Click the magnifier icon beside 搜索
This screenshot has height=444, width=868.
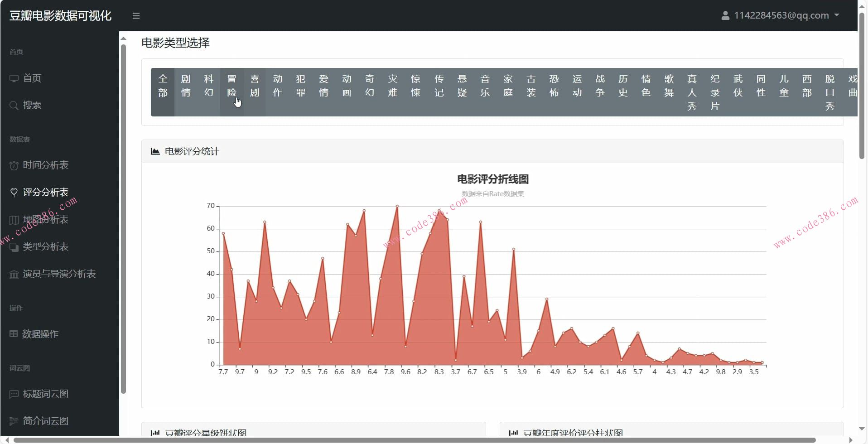tap(14, 106)
